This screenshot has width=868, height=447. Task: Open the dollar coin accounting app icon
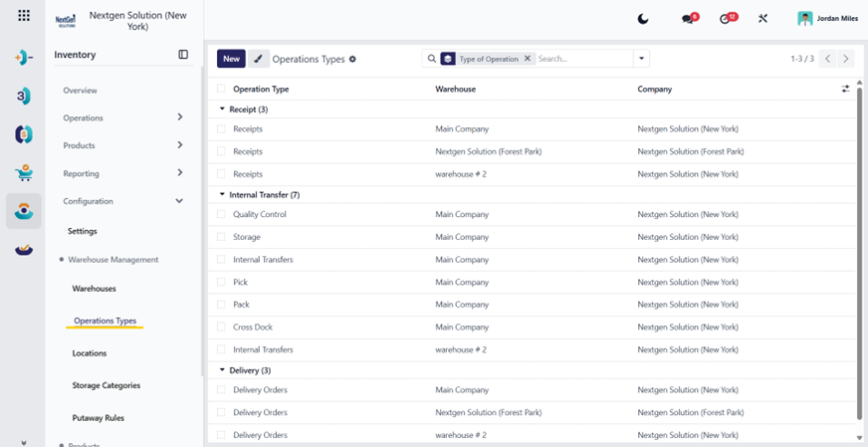pyautogui.click(x=24, y=134)
